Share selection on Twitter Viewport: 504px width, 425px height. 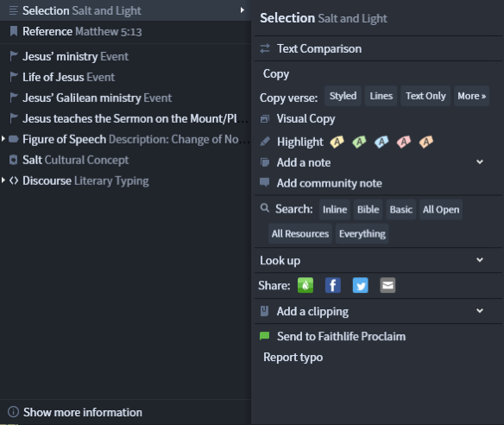point(361,285)
